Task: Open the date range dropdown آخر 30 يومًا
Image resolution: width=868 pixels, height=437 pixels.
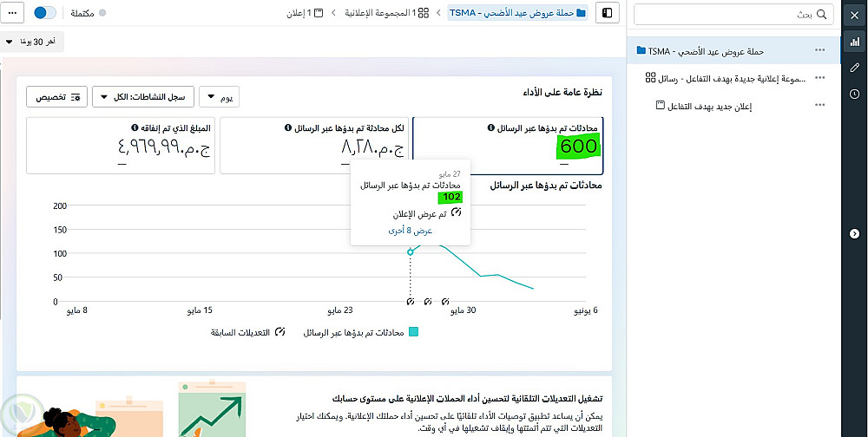Action: 32,42
